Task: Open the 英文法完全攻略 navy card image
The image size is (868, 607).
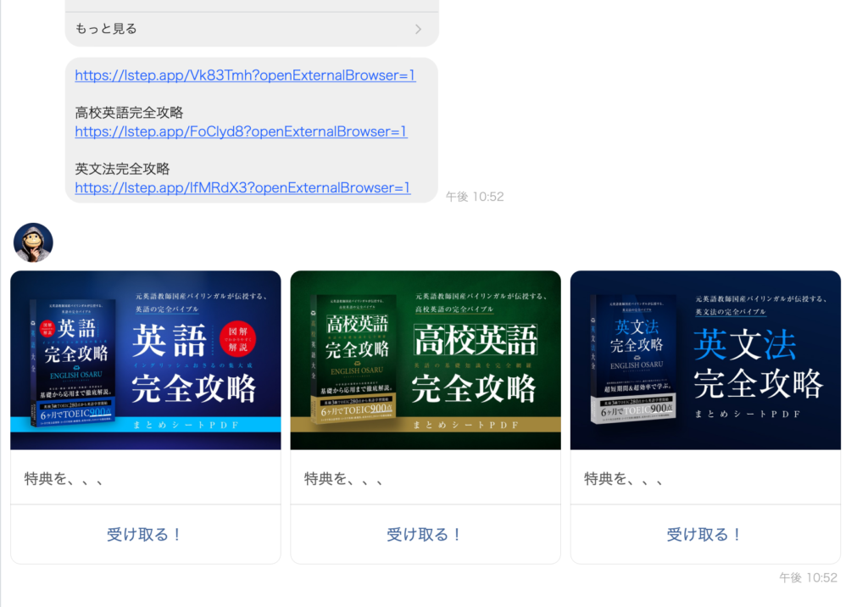Action: click(706, 360)
